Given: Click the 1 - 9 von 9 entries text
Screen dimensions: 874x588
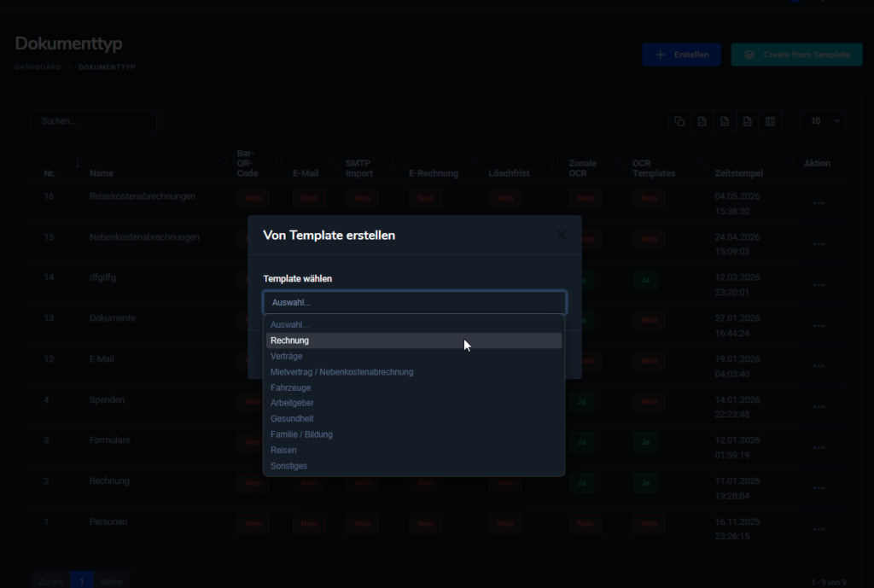Looking at the screenshot, I should pyautogui.click(x=829, y=582).
